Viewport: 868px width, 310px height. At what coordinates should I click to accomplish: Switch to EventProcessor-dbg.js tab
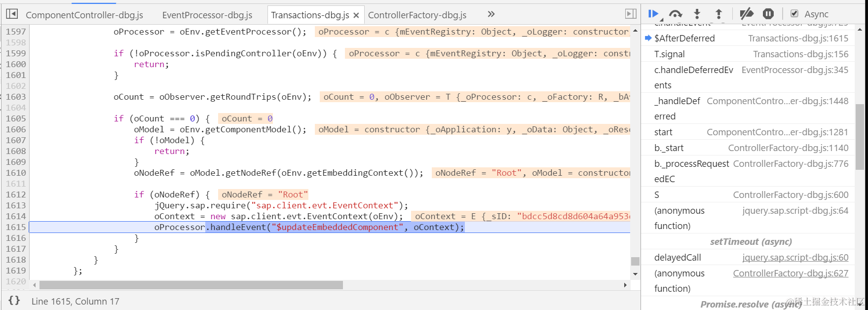click(x=207, y=15)
